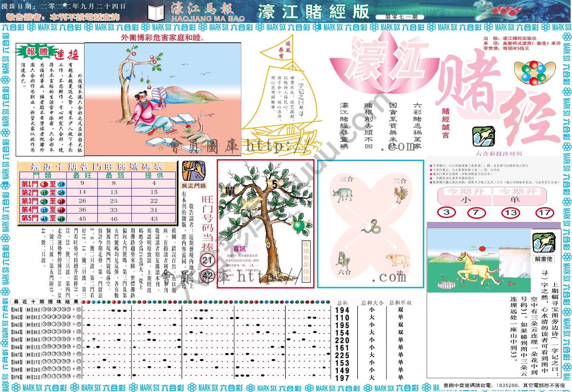
Task: Click circled number 21 under 旺门号码当捧
Action: (207, 260)
